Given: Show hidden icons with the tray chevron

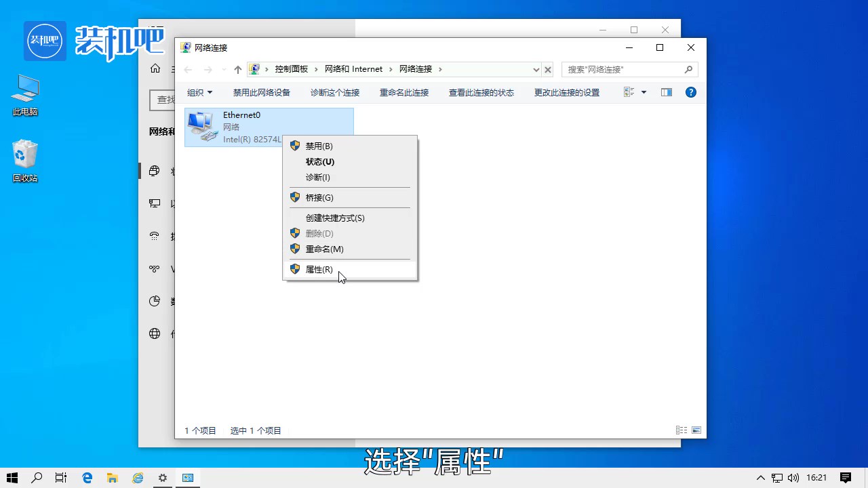Looking at the screenshot, I should (760, 477).
